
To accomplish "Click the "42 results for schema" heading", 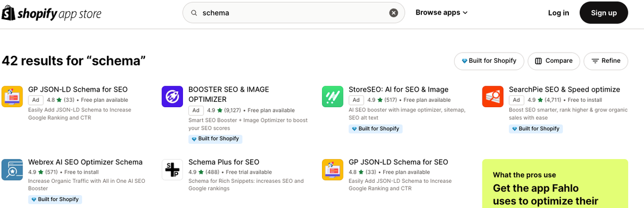I will click(x=74, y=61).
